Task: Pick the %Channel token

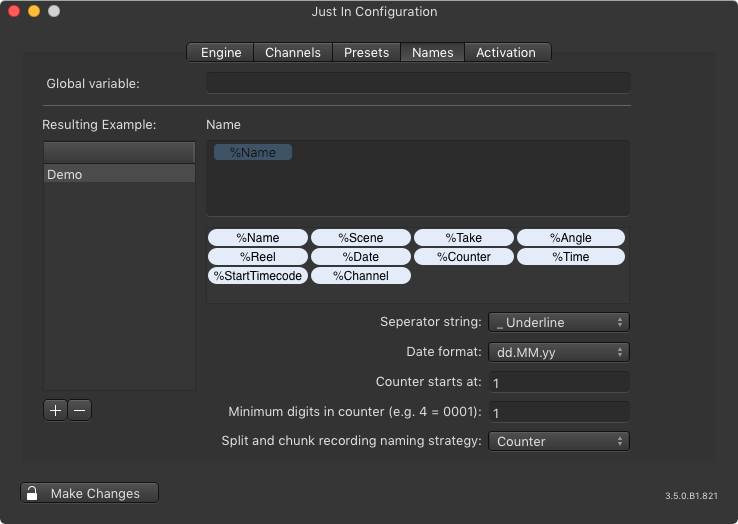Action: click(361, 275)
